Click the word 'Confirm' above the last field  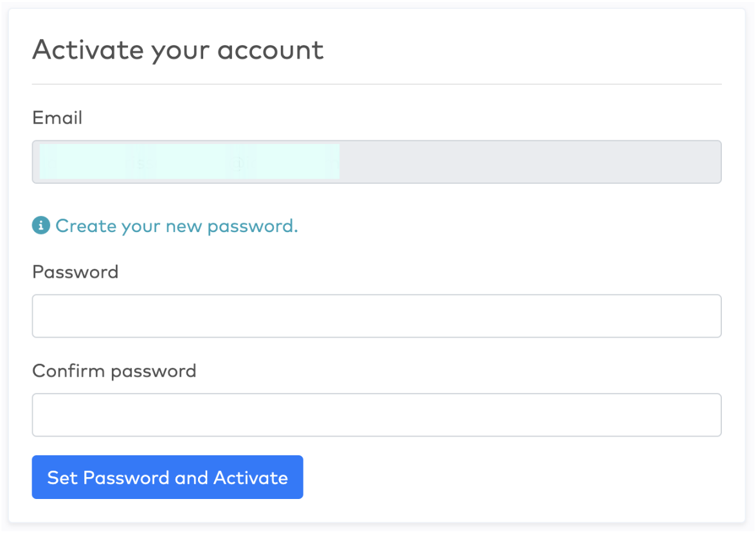pyautogui.click(x=68, y=371)
